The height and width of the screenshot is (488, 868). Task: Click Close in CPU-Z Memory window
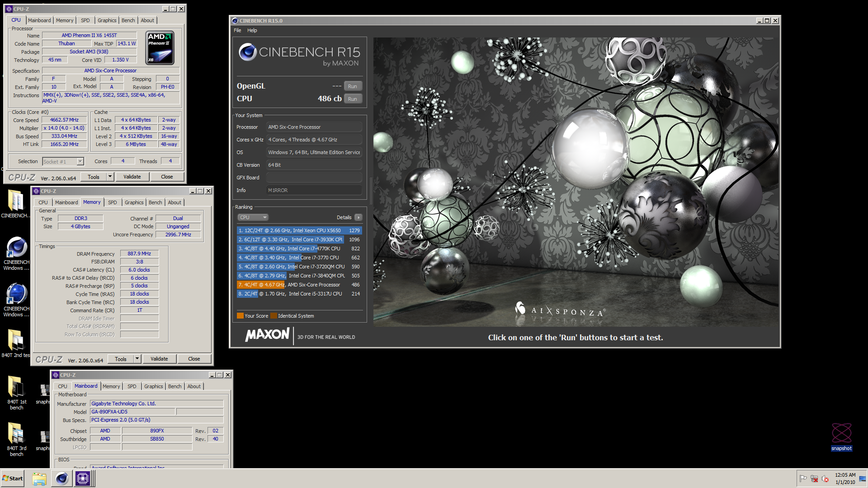pyautogui.click(x=194, y=359)
